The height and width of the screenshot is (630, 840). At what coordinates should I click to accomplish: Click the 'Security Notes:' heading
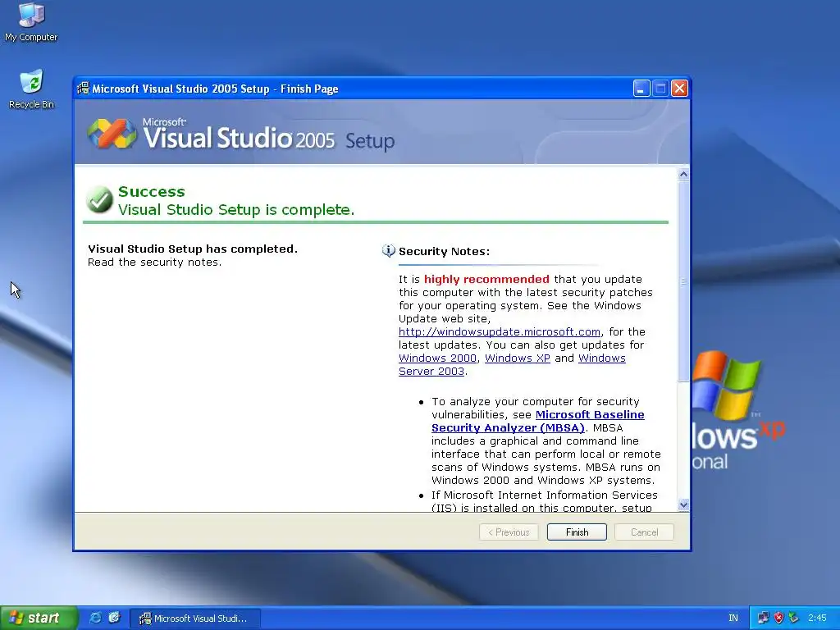click(444, 251)
